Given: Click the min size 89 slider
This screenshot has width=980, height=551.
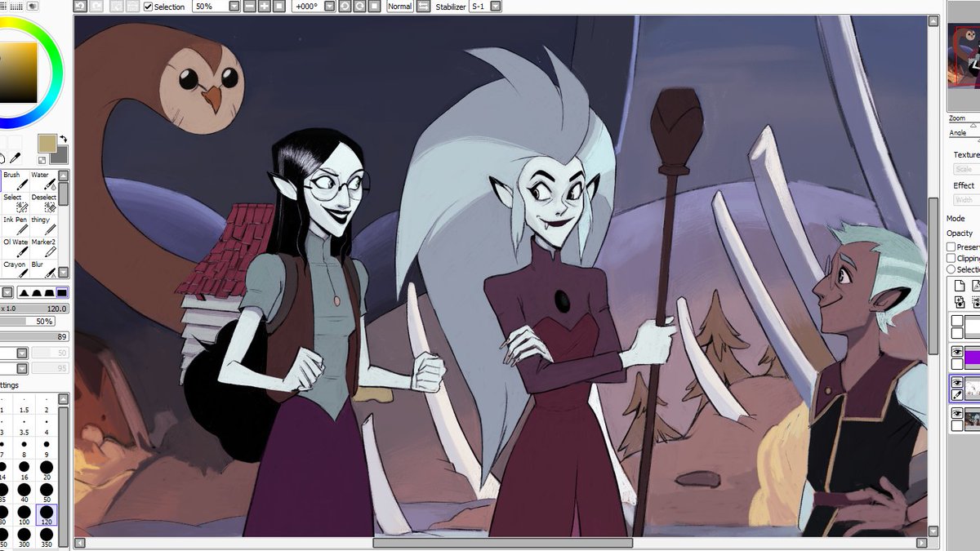Looking at the screenshot, I should pos(34,336).
